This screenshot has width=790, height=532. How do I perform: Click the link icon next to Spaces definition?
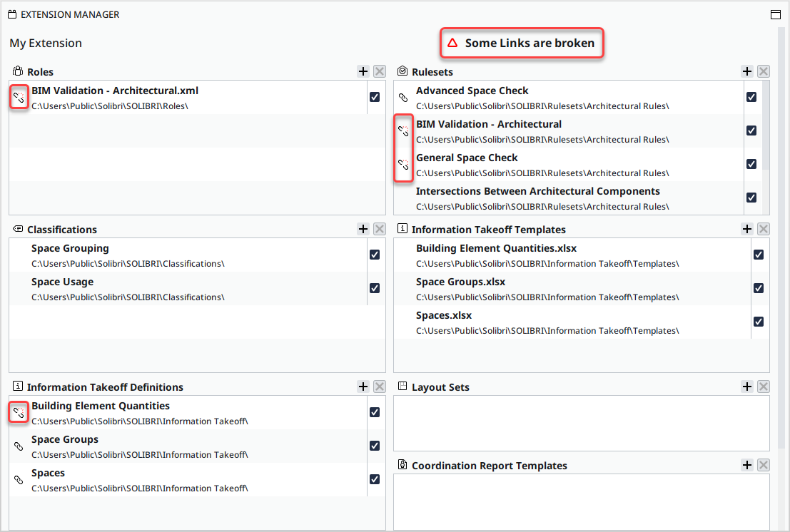coord(19,480)
